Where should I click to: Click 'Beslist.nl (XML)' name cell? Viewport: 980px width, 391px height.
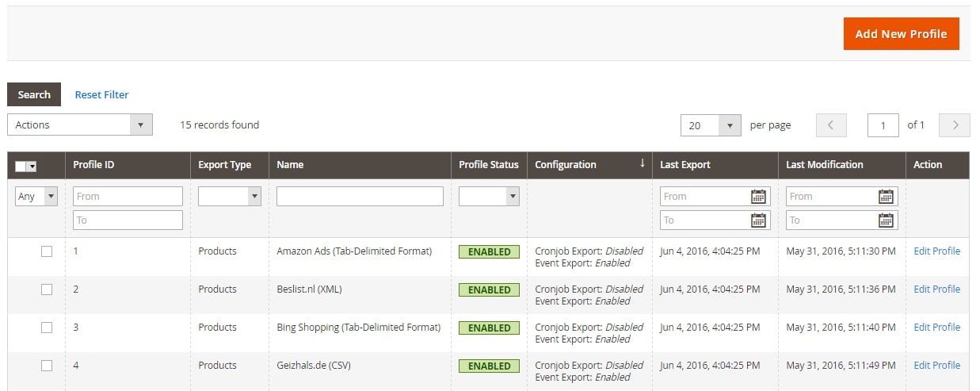pos(309,289)
